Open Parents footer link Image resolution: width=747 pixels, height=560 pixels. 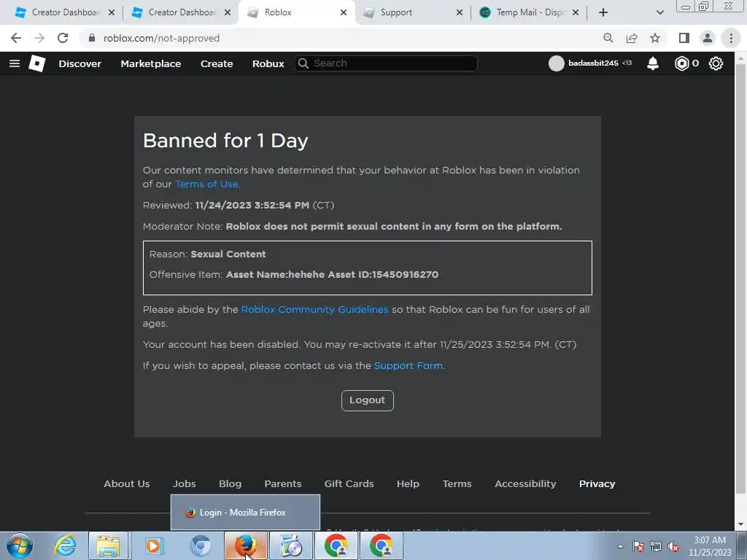click(x=283, y=484)
